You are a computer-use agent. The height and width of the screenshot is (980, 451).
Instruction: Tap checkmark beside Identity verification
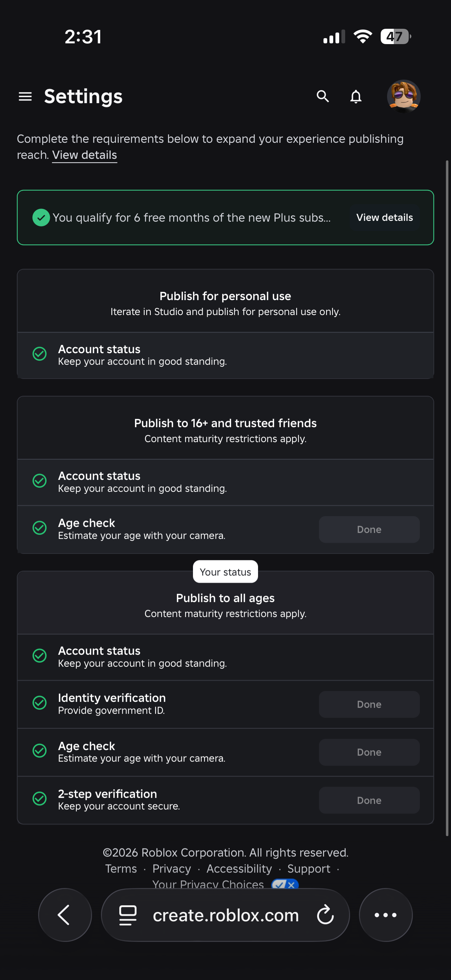click(x=40, y=703)
